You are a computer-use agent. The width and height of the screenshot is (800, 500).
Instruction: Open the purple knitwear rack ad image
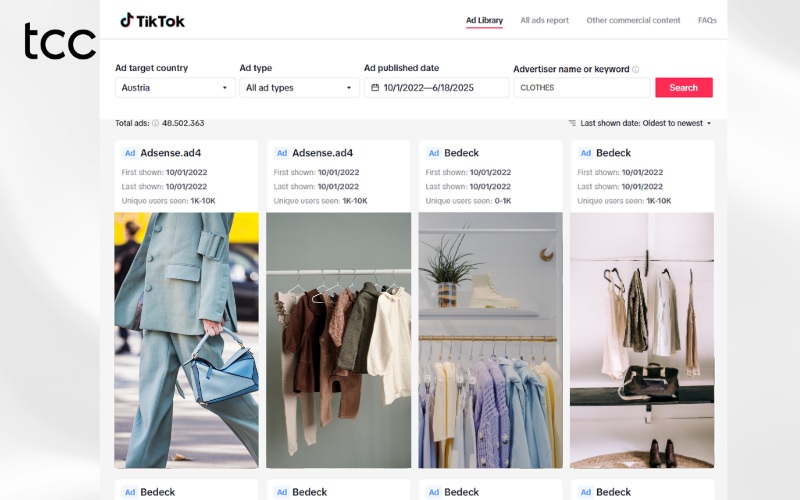490,340
